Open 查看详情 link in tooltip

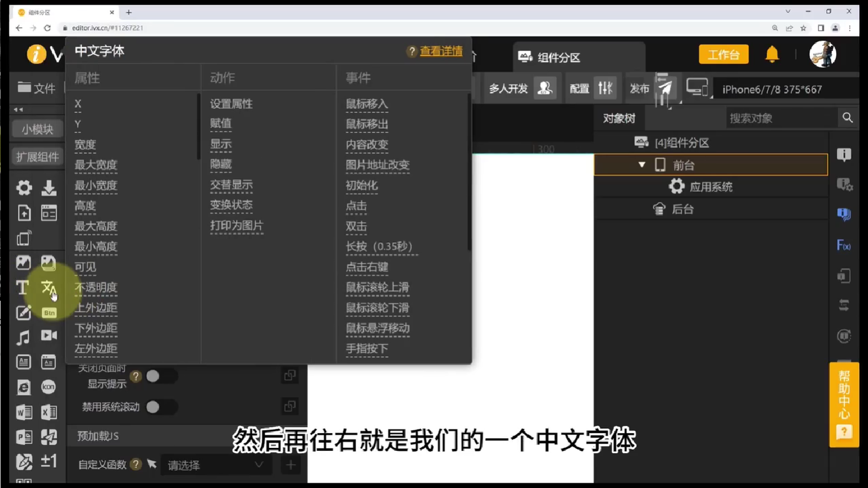pyautogui.click(x=441, y=51)
